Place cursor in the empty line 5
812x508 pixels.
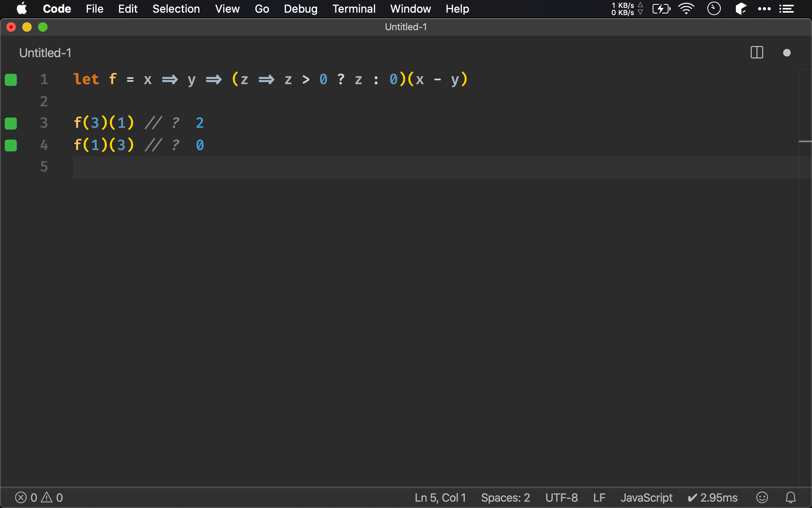(435, 167)
